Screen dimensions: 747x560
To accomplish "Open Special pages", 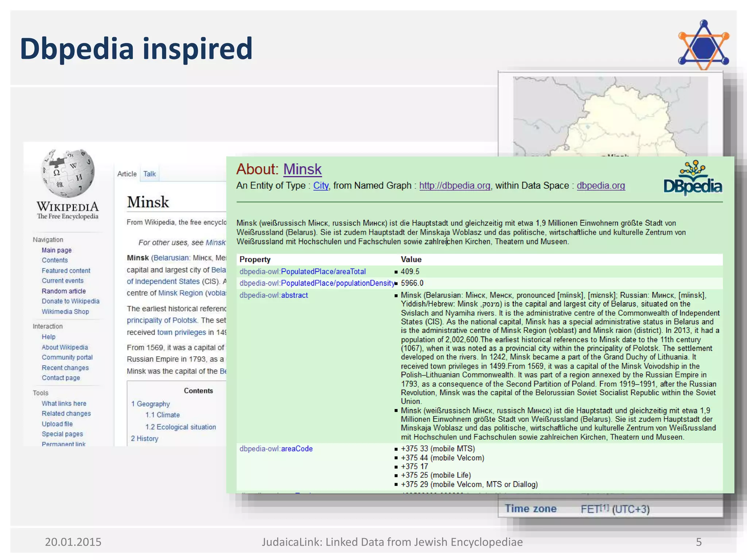I will pyautogui.click(x=62, y=434).
